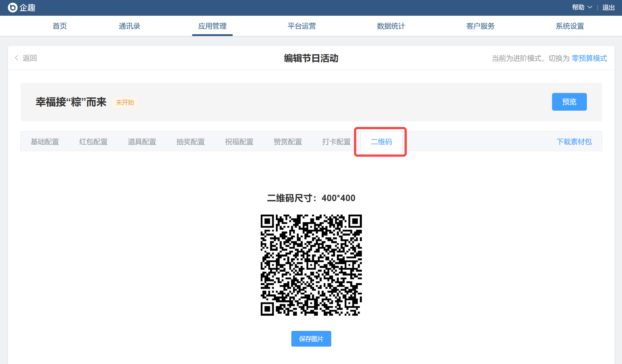Switch to 红包配置 tab

[x=93, y=142]
